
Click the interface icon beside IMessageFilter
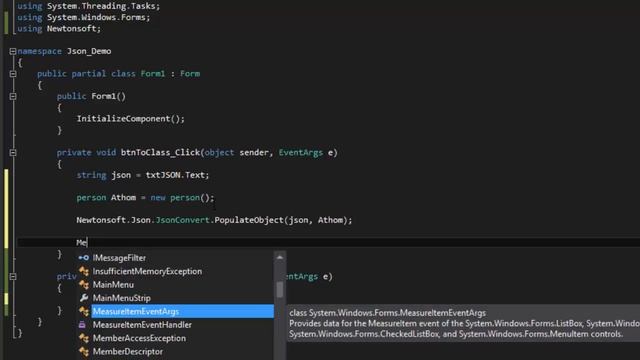point(84,258)
